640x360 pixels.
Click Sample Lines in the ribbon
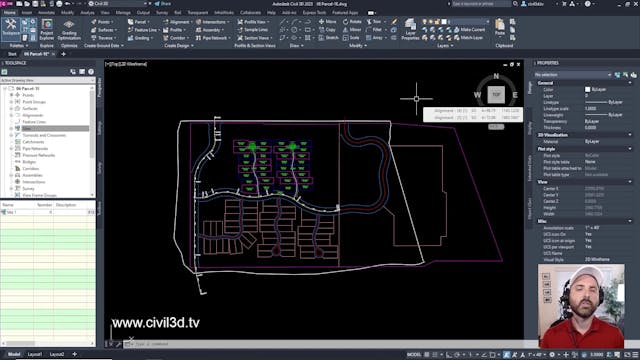pyautogui.click(x=253, y=30)
